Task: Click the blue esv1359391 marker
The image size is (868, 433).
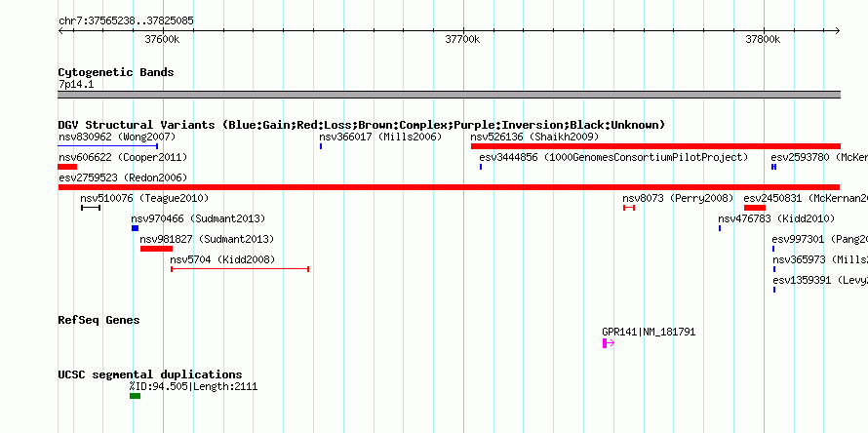Action: [774, 290]
